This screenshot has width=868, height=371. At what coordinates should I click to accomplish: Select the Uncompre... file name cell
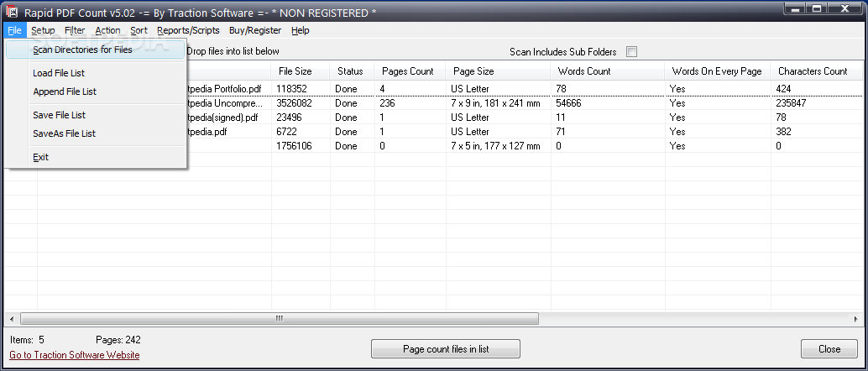[227, 103]
